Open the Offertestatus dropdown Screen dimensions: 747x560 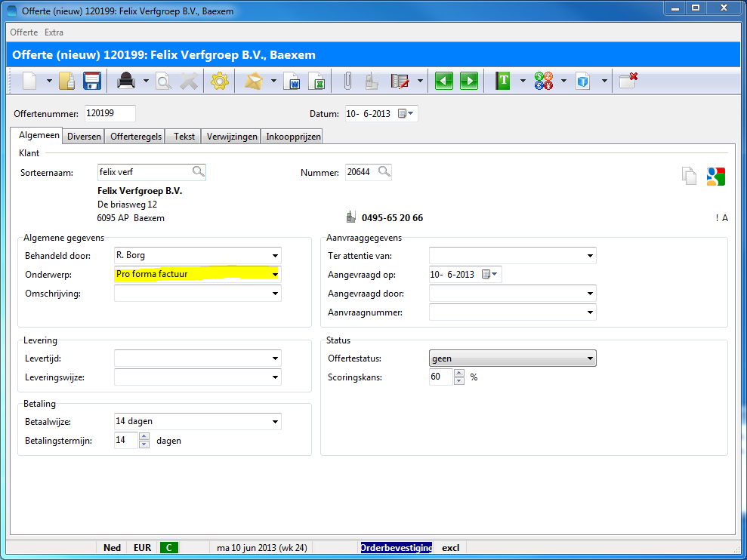(590, 358)
